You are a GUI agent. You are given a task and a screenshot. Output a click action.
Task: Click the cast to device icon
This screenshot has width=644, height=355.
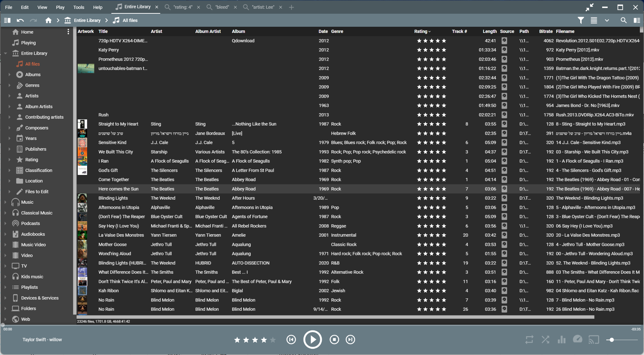click(x=594, y=340)
